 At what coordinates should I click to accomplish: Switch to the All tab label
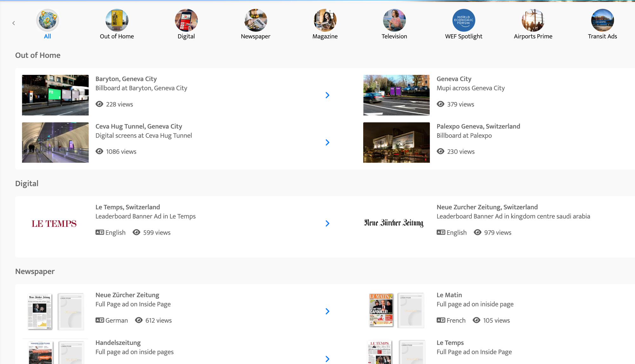[x=47, y=36]
